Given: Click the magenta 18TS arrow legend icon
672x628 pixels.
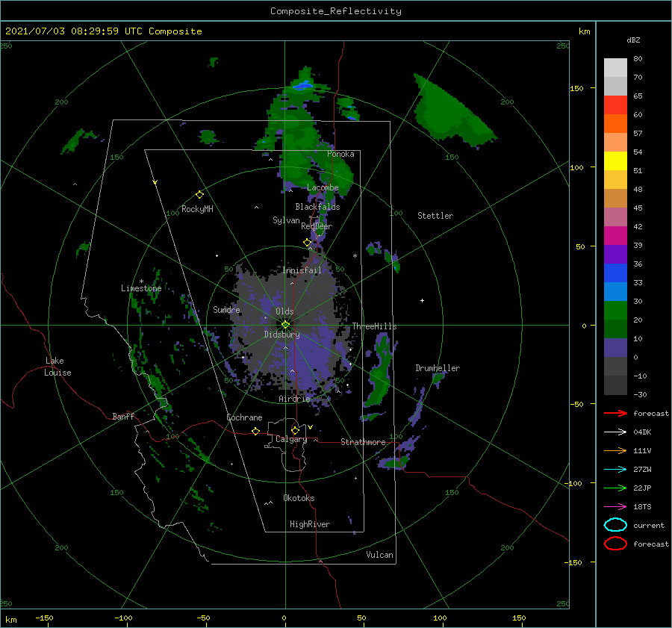Looking at the screenshot, I should [615, 507].
